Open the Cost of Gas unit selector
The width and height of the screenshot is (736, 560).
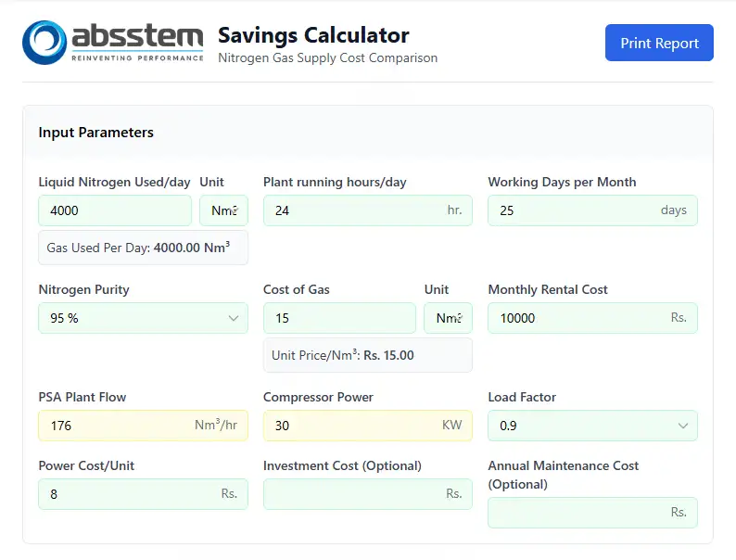click(448, 318)
